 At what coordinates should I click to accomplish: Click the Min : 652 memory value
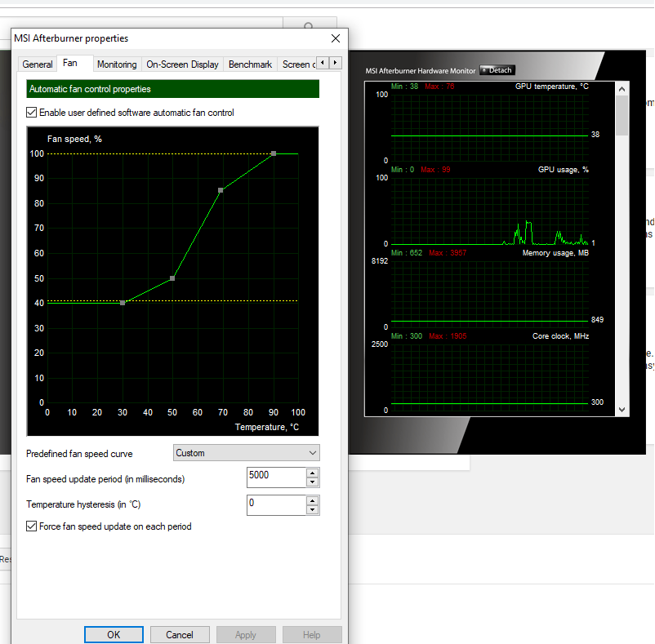407,253
